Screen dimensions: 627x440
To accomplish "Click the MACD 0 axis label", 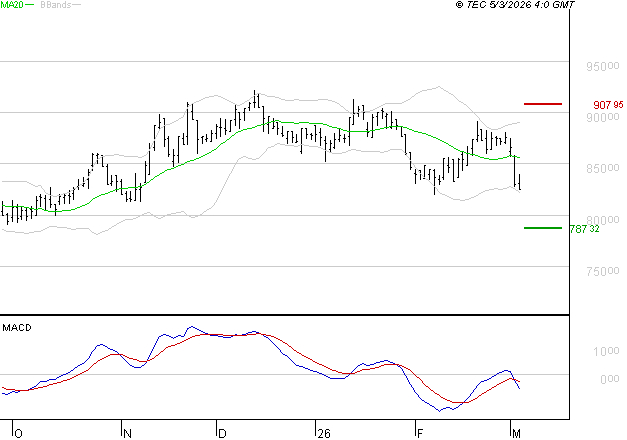I will click(x=610, y=378).
